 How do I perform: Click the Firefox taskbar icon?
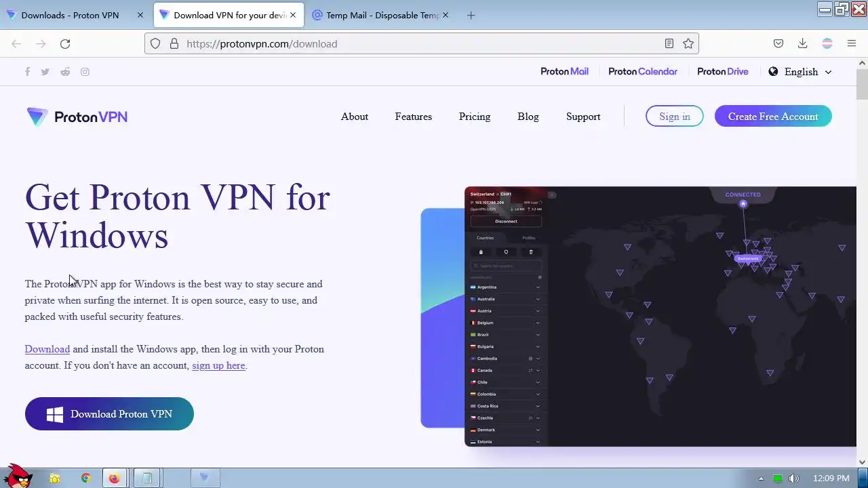coord(114,478)
